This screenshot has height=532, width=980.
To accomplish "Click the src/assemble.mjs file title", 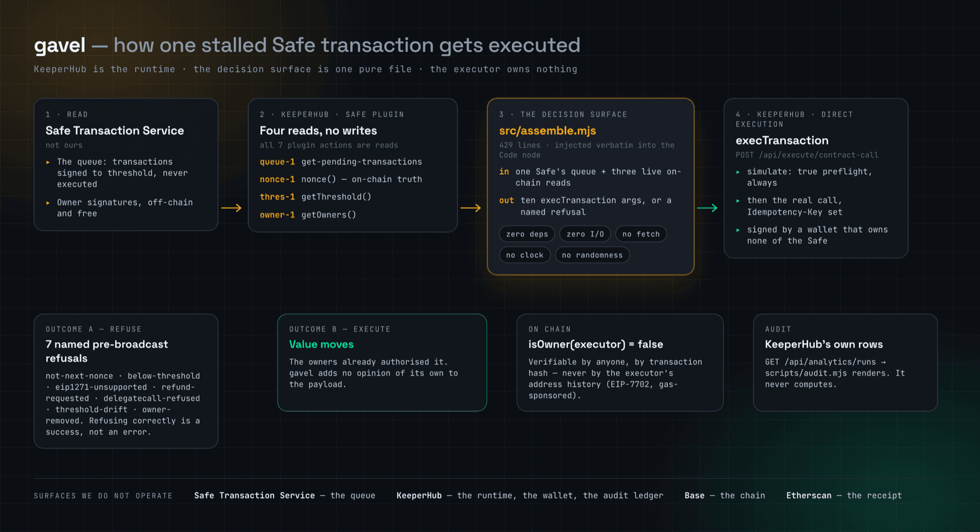I will pyautogui.click(x=547, y=131).
